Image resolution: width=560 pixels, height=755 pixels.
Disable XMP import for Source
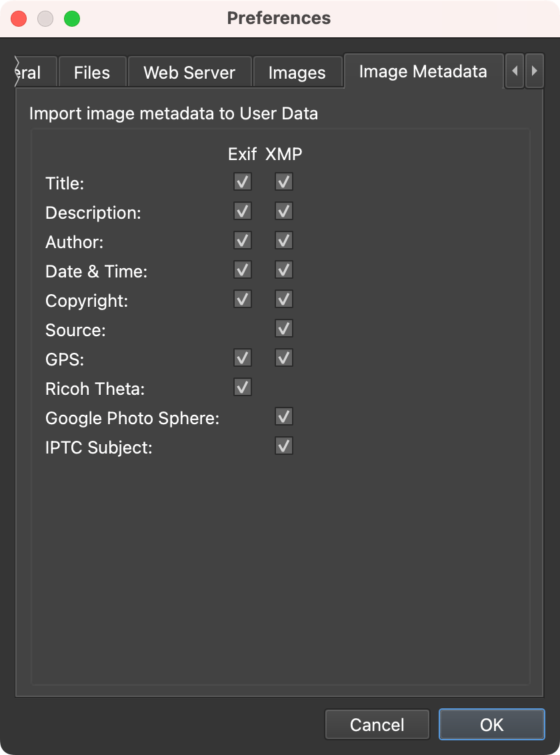(x=284, y=328)
